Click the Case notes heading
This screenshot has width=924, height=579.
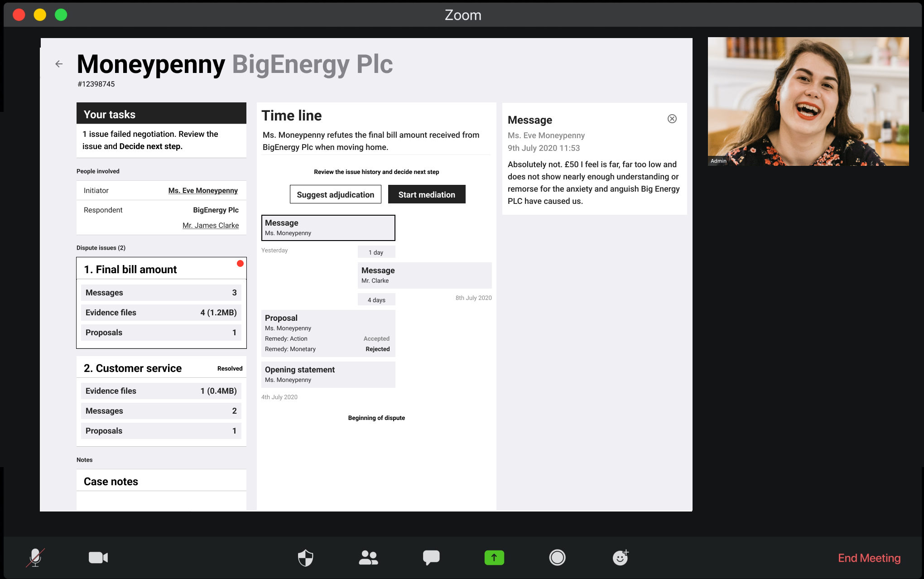[x=111, y=482]
